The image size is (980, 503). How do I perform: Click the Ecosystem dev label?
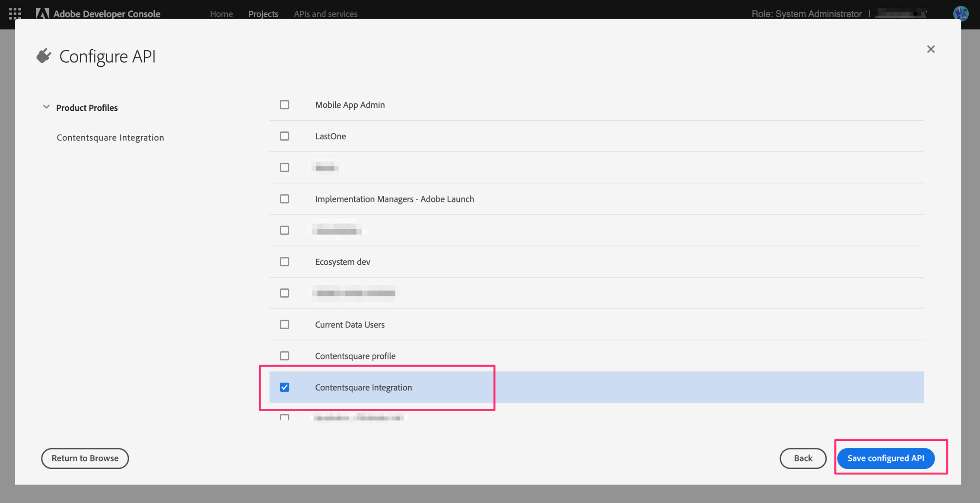click(x=342, y=262)
